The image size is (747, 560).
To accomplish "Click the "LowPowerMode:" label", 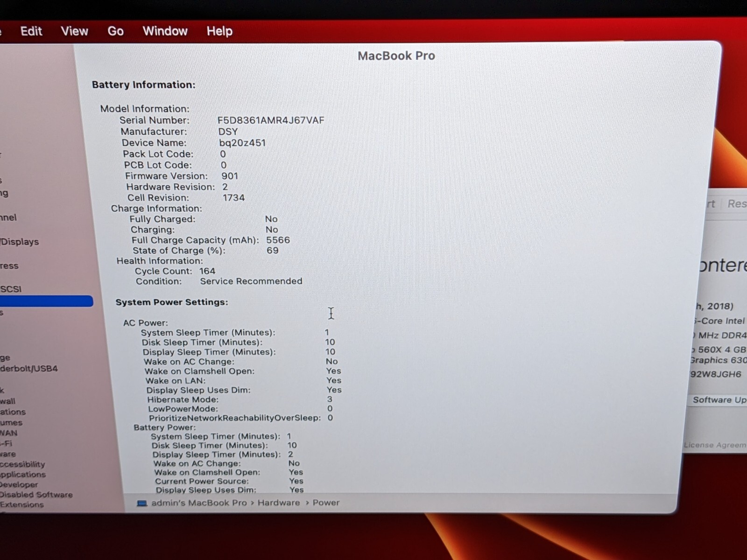I will (183, 409).
